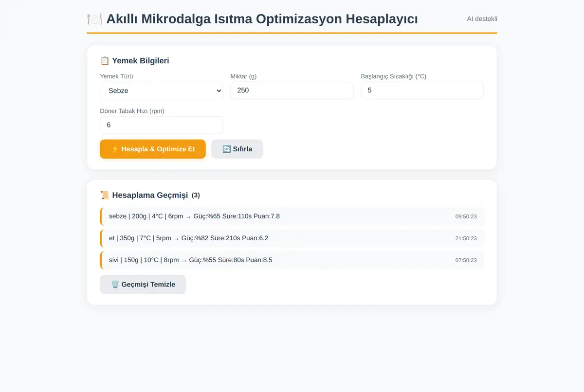Select the sivi 150g history entry
This screenshot has width=584, height=392.
(292, 260)
